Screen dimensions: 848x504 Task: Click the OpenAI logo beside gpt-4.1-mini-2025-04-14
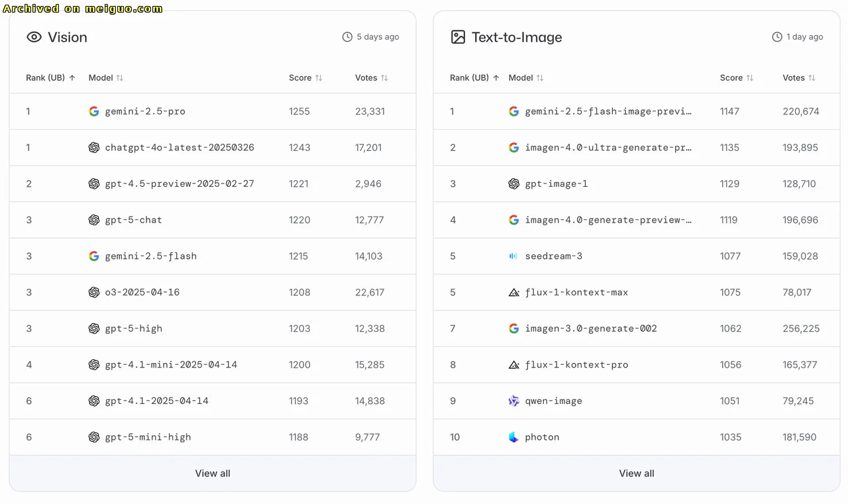coord(94,365)
